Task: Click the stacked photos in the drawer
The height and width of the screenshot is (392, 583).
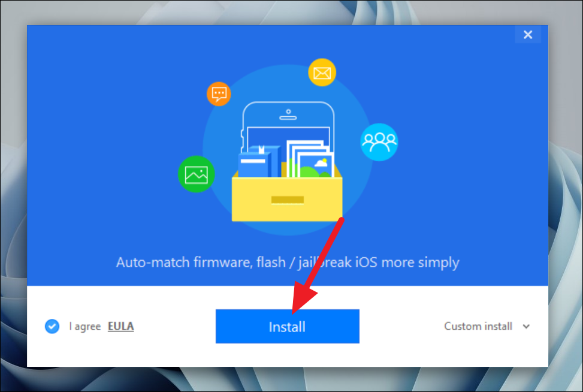Action: click(x=310, y=159)
